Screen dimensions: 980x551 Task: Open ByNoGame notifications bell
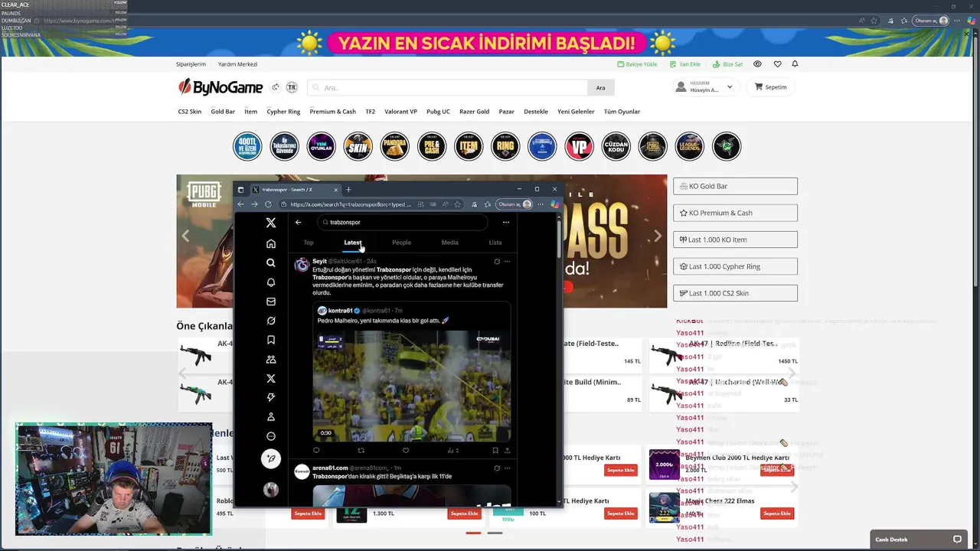click(x=795, y=64)
